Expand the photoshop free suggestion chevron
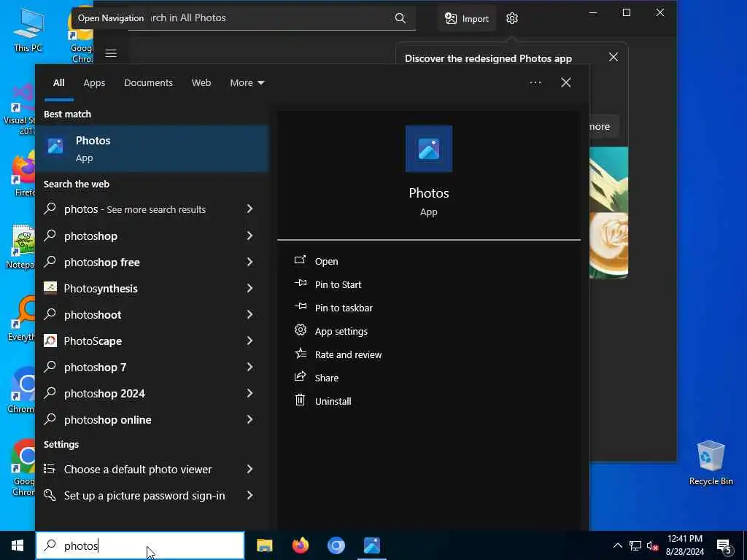Viewport: 747px width, 560px height. pos(249,262)
